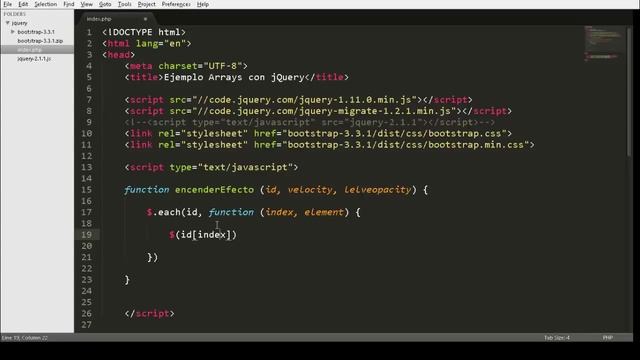Open the Goto menu
Viewport: 640px width, 360px height.
pos(105,4)
